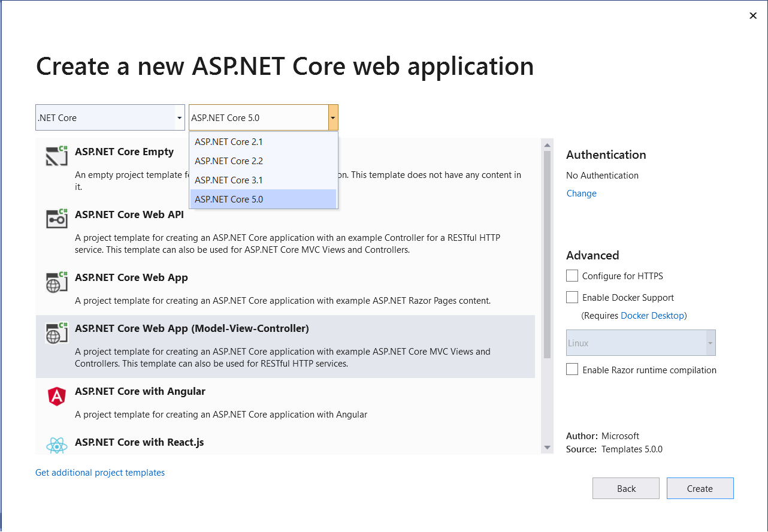Enable the Configure for HTTPS checkbox
The height and width of the screenshot is (532, 768).
[x=572, y=276]
